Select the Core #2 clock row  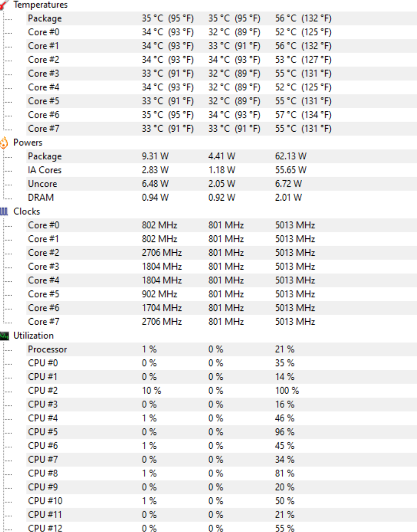tap(222, 253)
